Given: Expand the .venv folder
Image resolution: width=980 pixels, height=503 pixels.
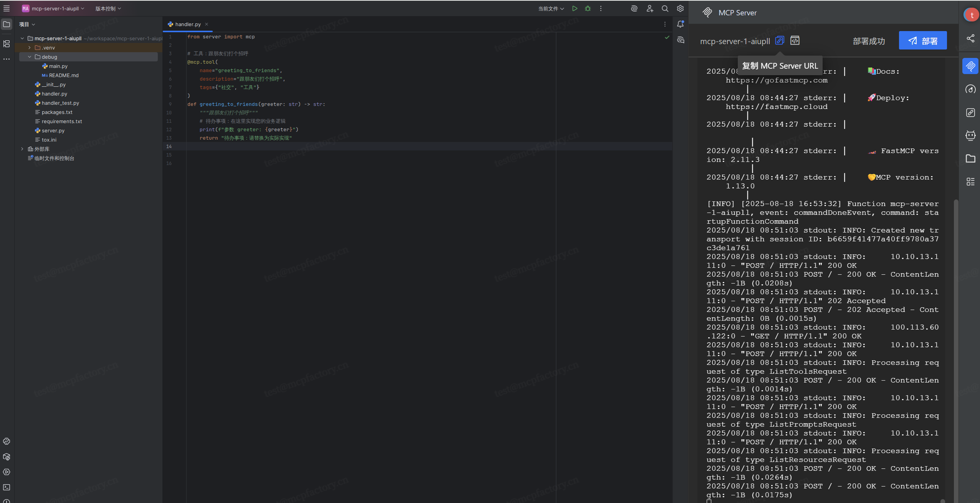Looking at the screenshot, I should point(30,48).
